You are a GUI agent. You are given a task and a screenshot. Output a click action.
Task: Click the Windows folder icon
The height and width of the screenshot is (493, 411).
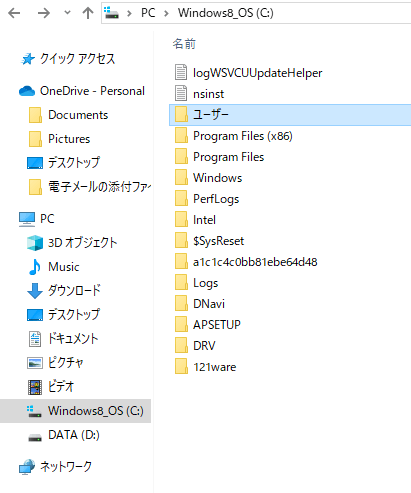(x=181, y=177)
